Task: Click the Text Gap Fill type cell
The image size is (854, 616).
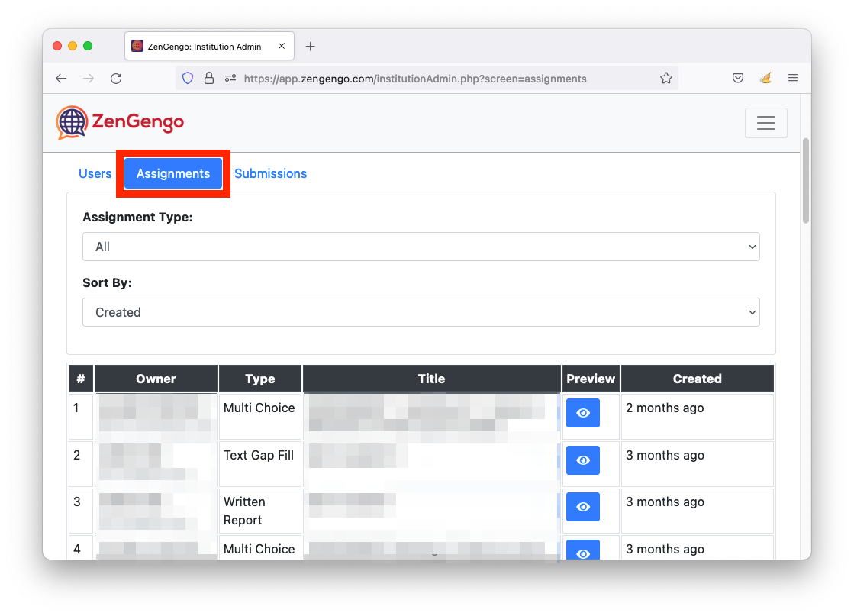Action: pyautogui.click(x=259, y=463)
